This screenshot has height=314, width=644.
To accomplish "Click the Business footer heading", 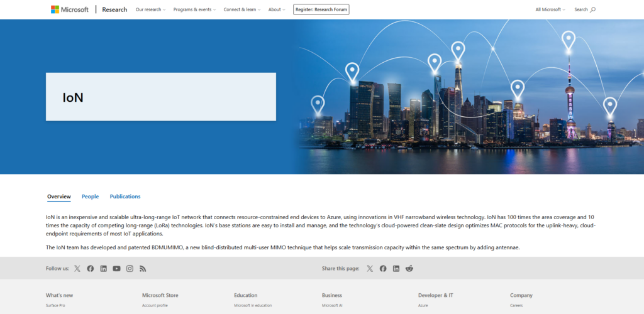I will pyautogui.click(x=332, y=295).
